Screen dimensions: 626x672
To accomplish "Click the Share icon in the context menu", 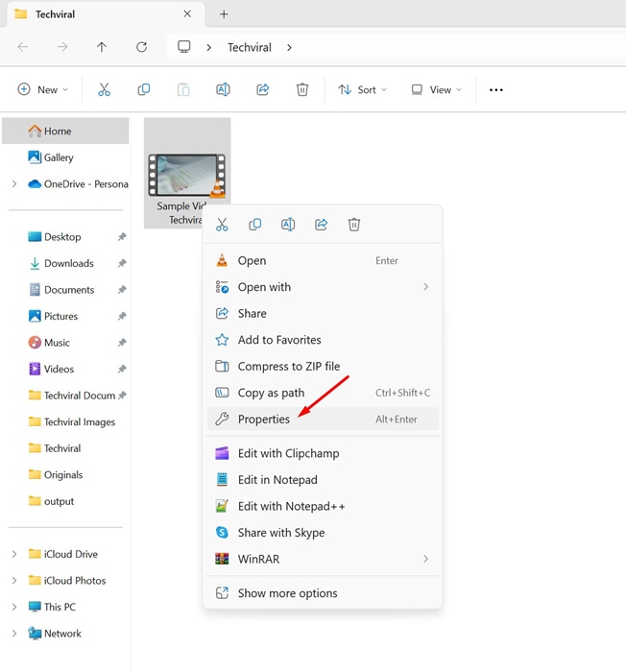I will (x=322, y=225).
